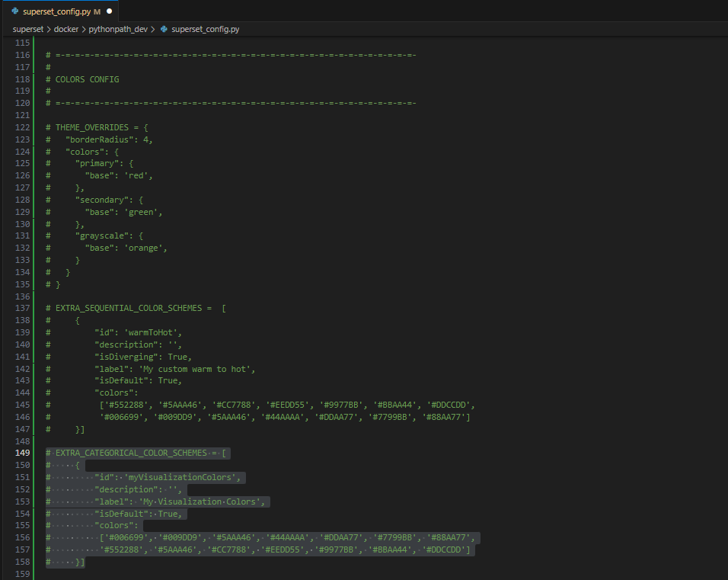Click line number 122 in the gutter

(x=22, y=127)
